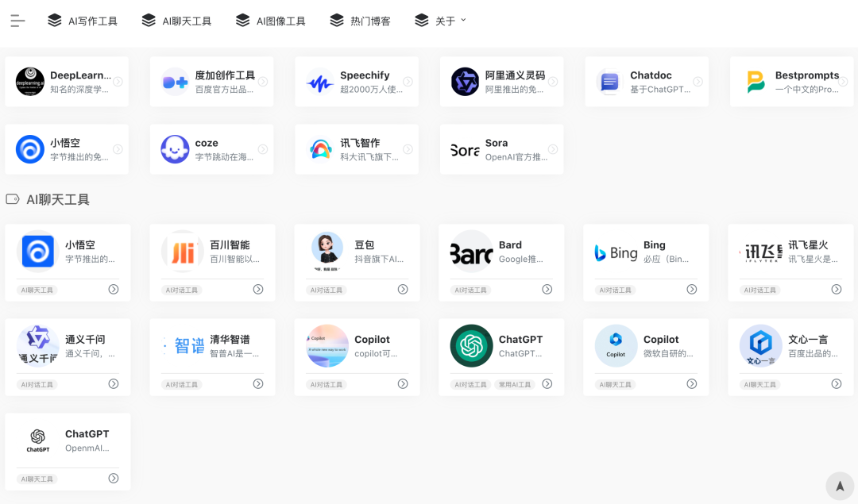Open the 讯飞智作 card title

point(360,143)
